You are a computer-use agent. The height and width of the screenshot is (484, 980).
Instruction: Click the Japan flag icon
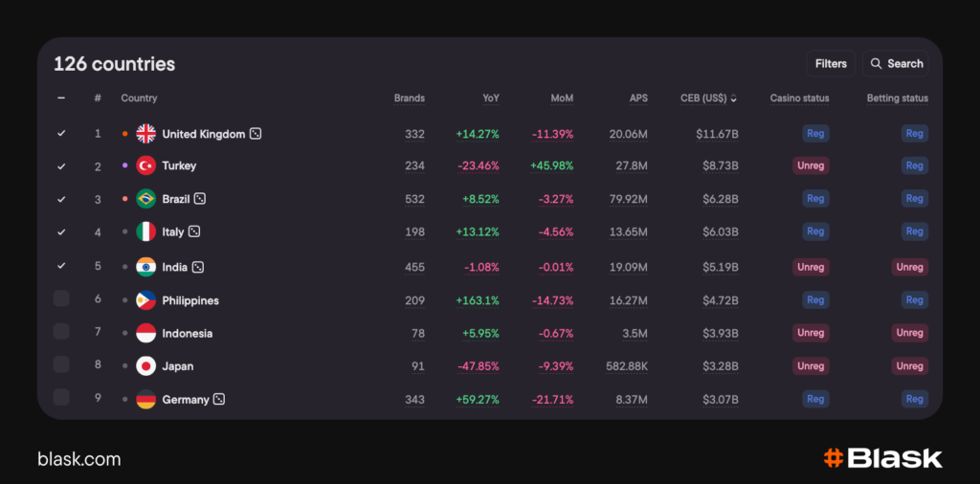145,366
